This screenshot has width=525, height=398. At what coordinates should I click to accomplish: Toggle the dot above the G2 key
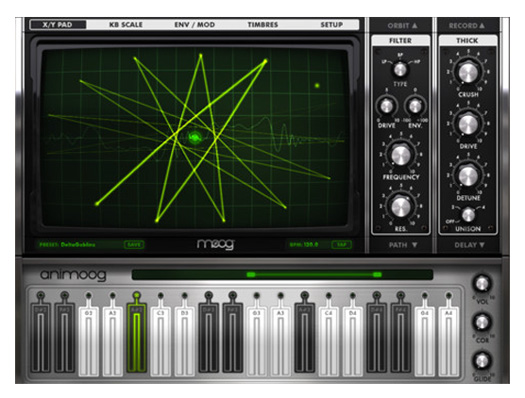[x=88, y=296]
